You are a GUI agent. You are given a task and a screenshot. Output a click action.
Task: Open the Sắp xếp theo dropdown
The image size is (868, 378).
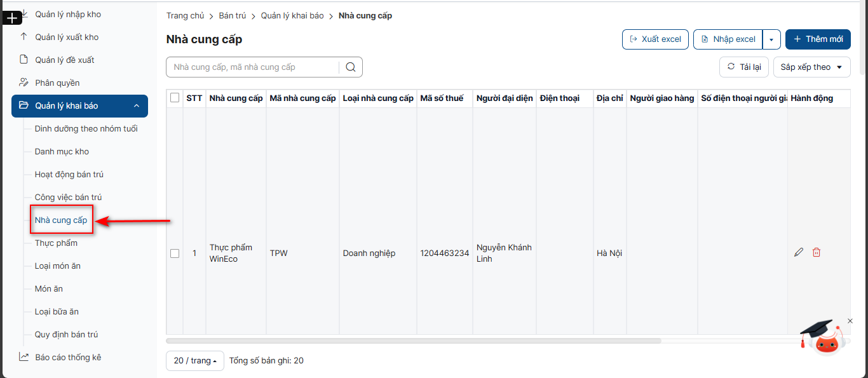811,67
